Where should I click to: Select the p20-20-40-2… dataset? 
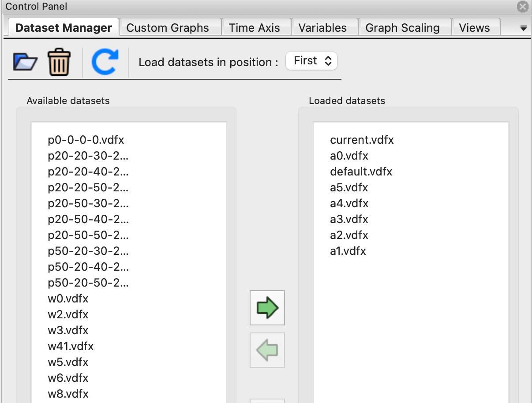coord(88,172)
